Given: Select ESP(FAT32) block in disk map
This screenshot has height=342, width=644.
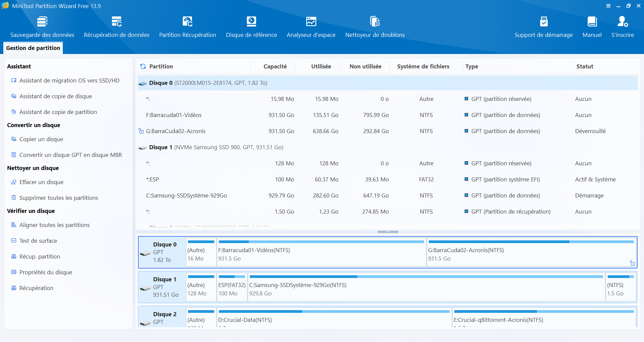Looking at the screenshot, I should (x=232, y=287).
